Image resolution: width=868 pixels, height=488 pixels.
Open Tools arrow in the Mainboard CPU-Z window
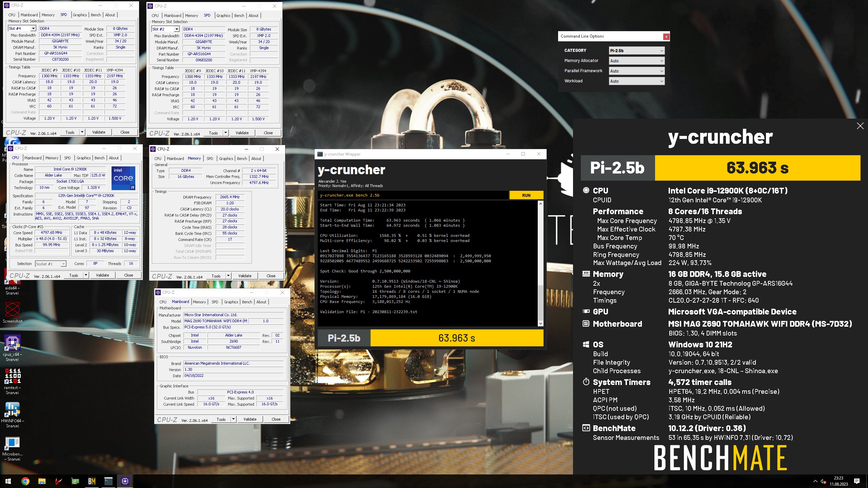(x=233, y=419)
